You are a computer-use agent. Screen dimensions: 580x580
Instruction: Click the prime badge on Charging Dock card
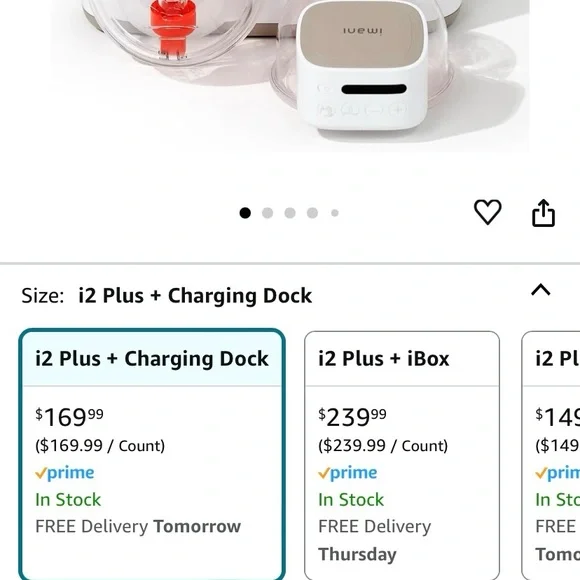pyautogui.click(x=65, y=473)
